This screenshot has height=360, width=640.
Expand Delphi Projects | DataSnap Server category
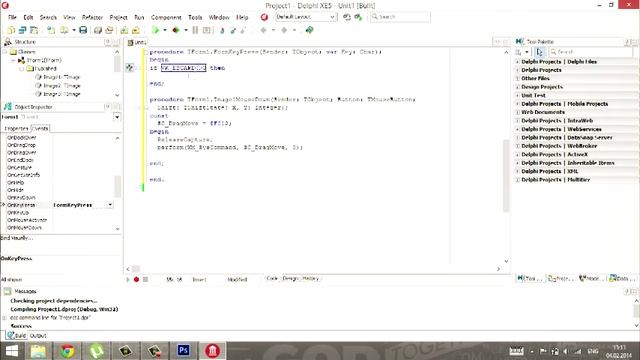(x=518, y=138)
